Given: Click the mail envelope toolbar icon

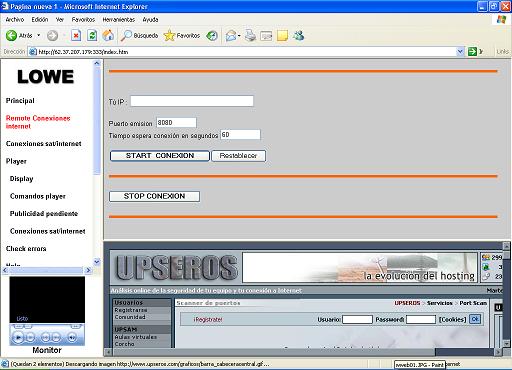Looking at the screenshot, I should click(x=231, y=35).
